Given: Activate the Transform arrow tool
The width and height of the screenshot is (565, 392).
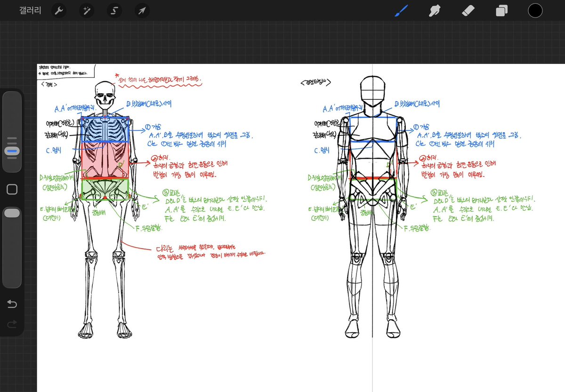Looking at the screenshot, I should tap(141, 10).
